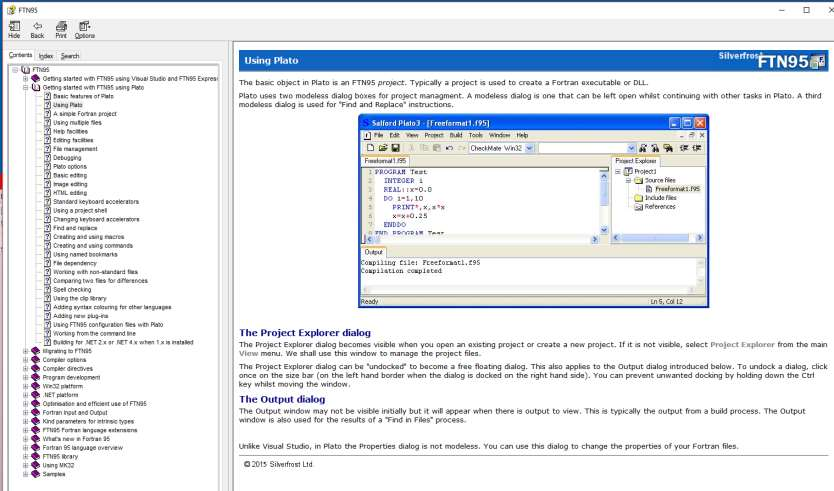The image size is (834, 491).
Task: Click book icon of Samples
Action: 36,474
